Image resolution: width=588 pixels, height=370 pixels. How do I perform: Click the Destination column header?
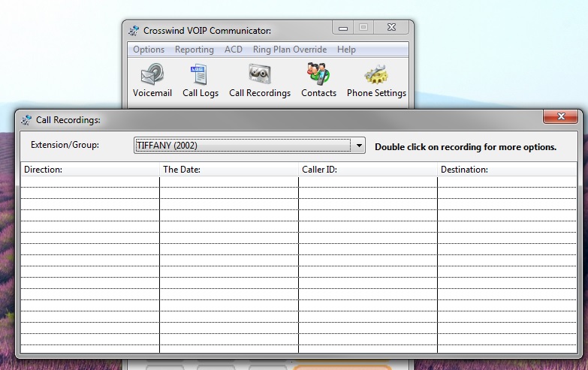point(506,170)
